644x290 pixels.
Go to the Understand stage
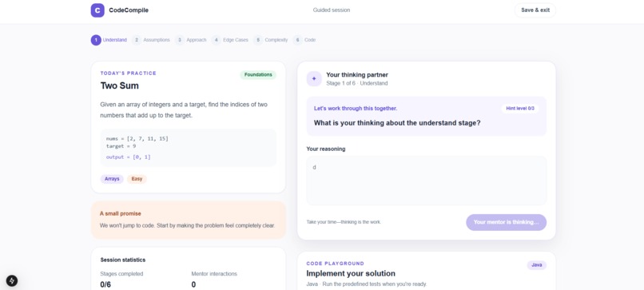click(x=109, y=40)
